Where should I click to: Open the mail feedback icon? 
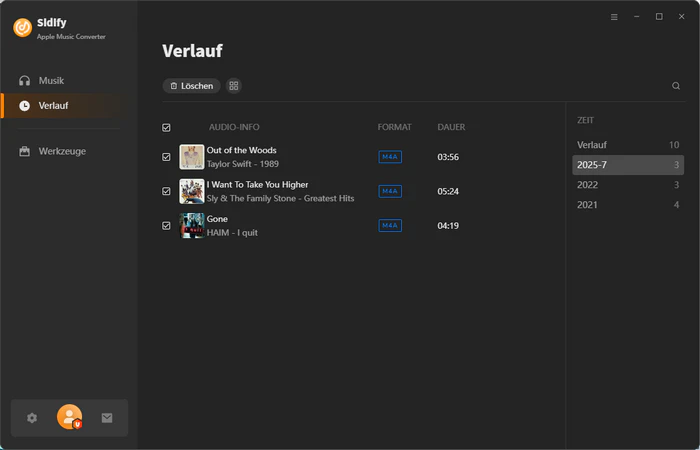click(107, 418)
